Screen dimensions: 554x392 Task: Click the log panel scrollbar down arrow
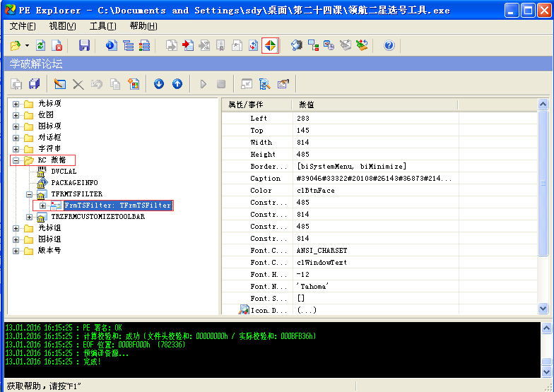coord(547,372)
